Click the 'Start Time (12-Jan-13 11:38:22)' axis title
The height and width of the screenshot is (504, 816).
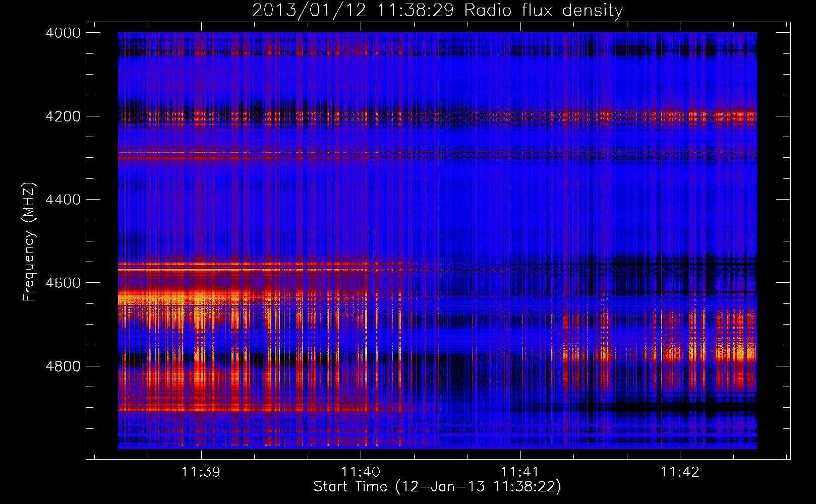click(437, 487)
